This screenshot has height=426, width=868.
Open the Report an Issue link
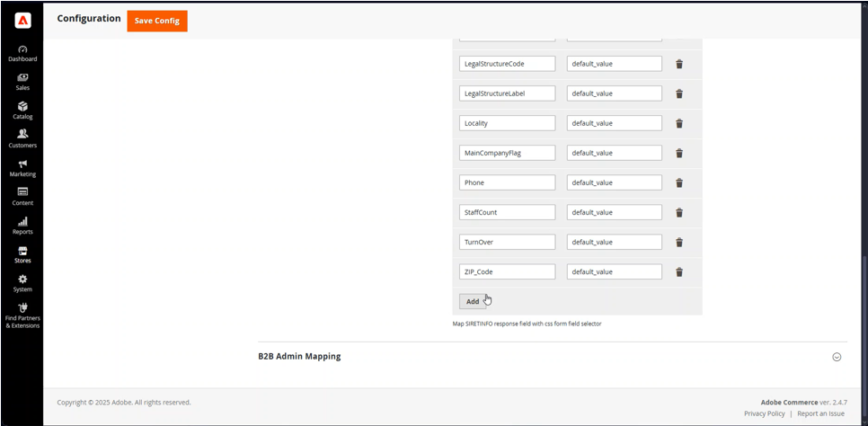tap(821, 413)
